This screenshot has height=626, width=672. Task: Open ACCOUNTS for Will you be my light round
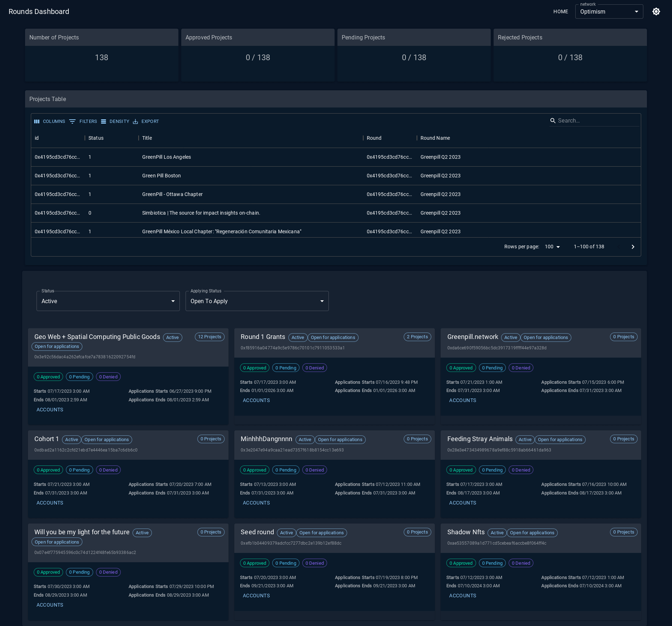tap(50, 605)
